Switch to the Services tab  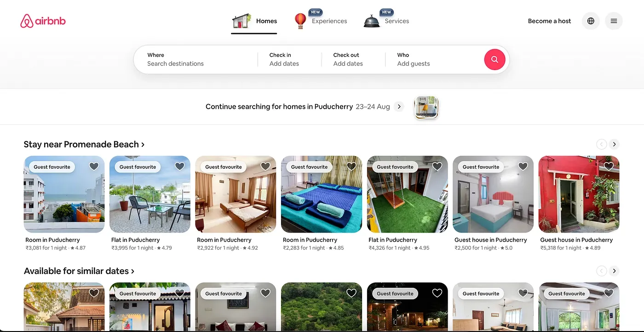[397, 21]
